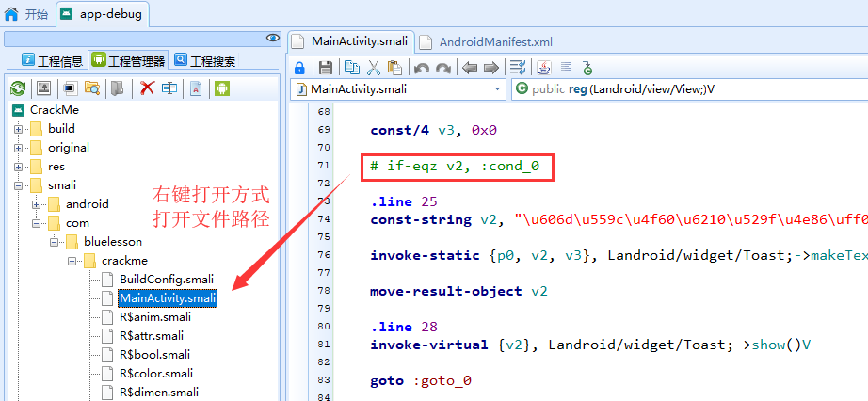The width and height of the screenshot is (868, 401).
Task: Expand the build folder in tree
Action: click(18, 129)
